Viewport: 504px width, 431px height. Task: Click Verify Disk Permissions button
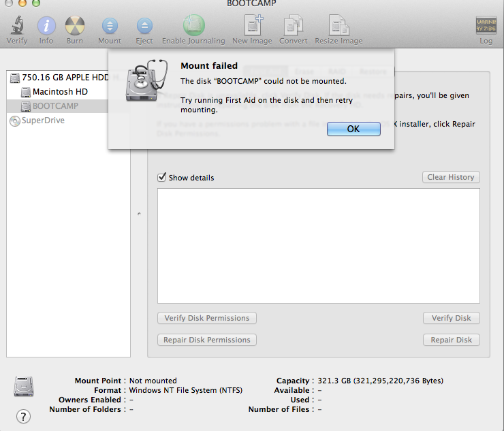click(x=207, y=318)
